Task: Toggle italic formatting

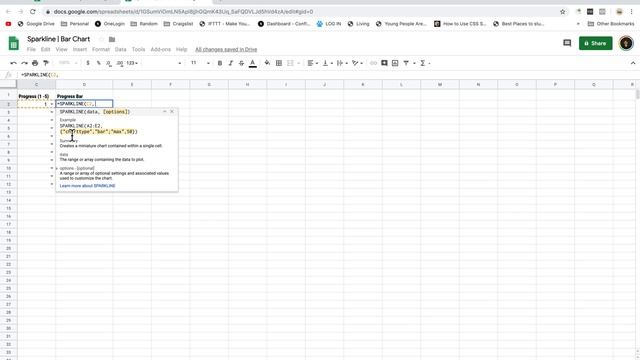Action: 231,63
